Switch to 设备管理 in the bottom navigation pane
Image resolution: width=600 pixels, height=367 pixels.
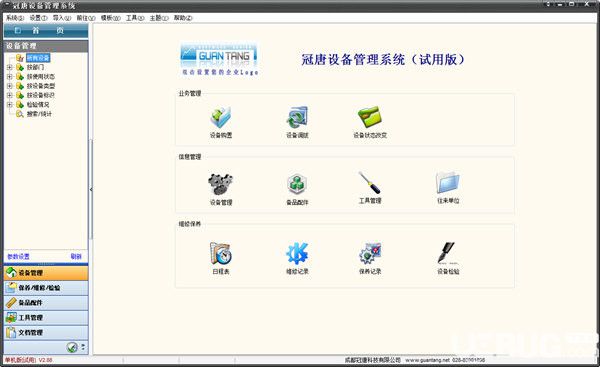click(46, 273)
